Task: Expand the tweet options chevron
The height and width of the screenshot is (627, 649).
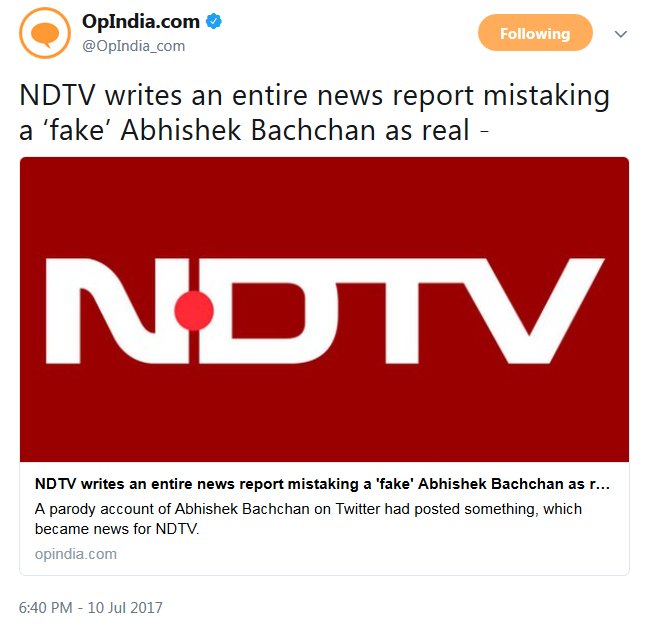Action: [x=620, y=34]
